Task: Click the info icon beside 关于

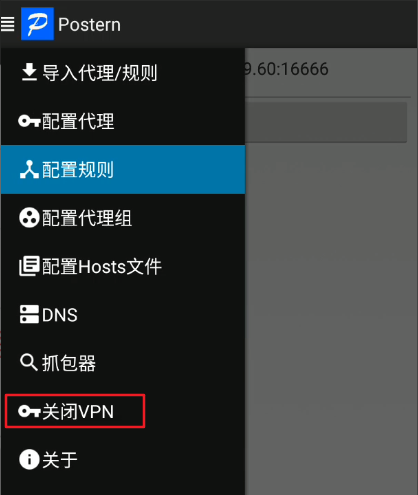Action: pos(29,459)
